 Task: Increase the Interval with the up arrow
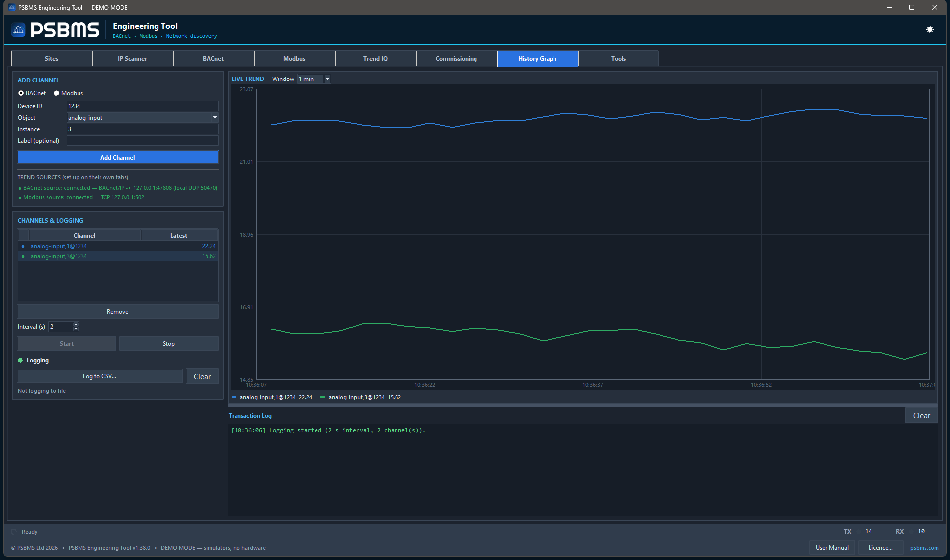76,324
